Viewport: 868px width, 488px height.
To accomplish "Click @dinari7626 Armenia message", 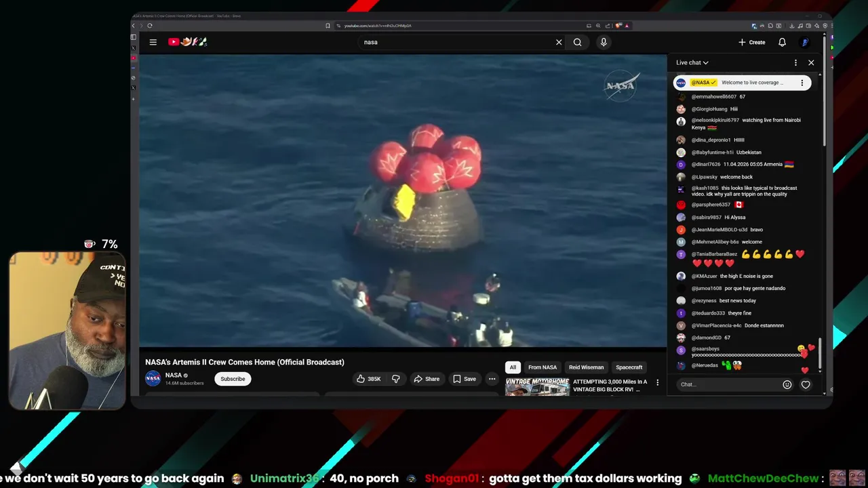I will pos(736,165).
